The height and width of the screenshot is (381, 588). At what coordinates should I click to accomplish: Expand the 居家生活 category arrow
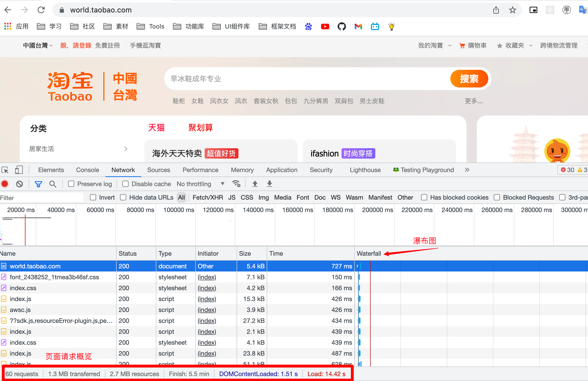point(126,149)
